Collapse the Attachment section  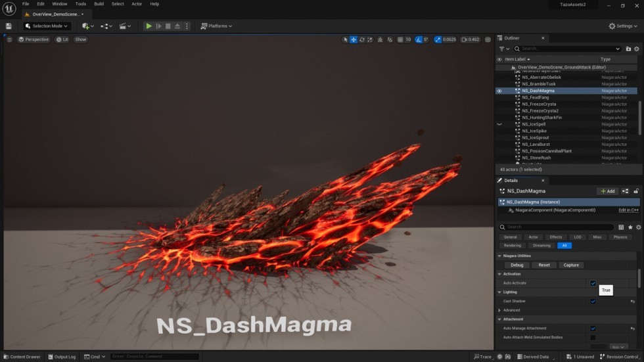click(499, 319)
